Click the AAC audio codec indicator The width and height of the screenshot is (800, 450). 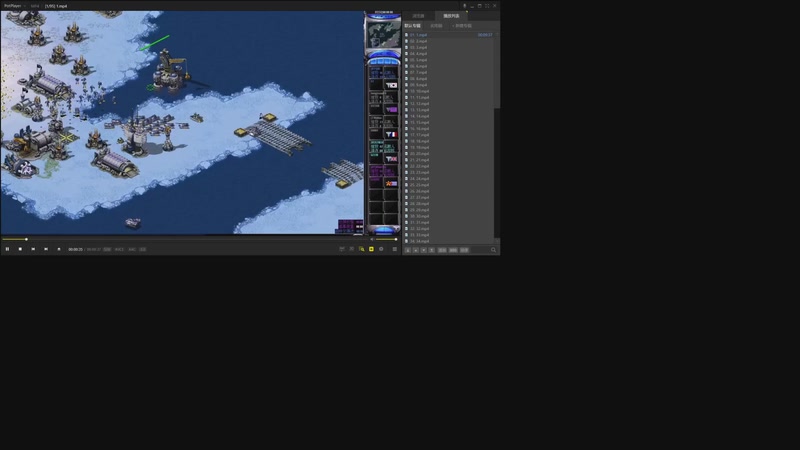132,249
